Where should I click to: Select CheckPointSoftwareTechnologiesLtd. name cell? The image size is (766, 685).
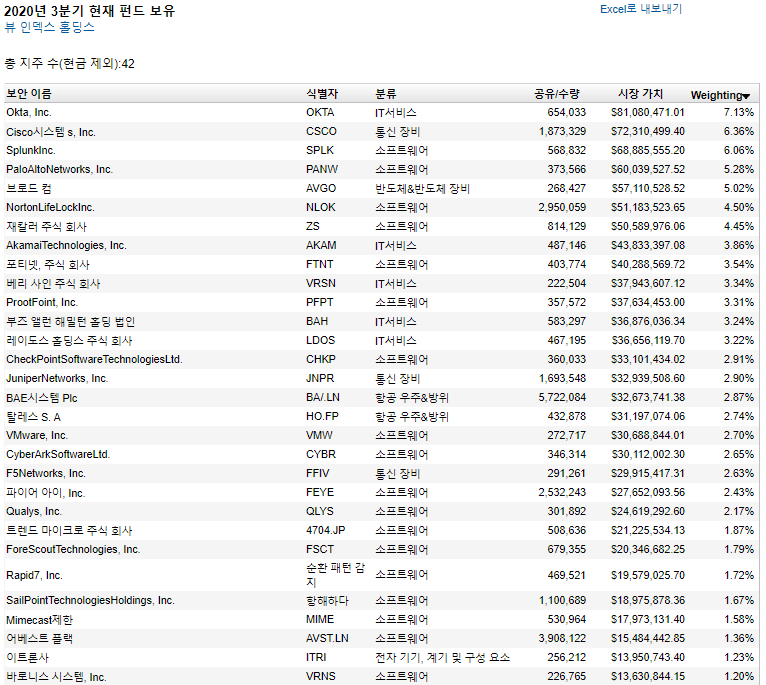click(94, 360)
